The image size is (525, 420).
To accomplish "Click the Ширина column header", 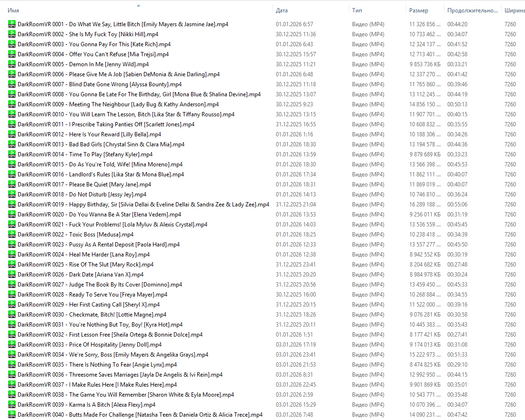I will (515, 10).
